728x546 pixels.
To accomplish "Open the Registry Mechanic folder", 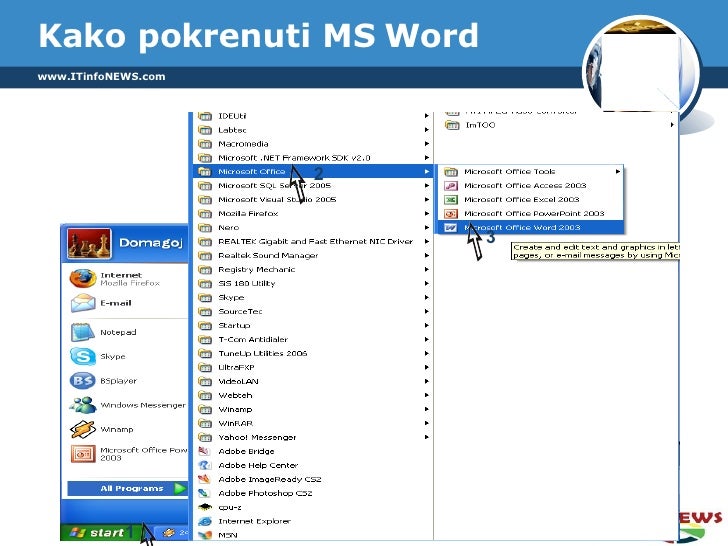I will pos(313,269).
